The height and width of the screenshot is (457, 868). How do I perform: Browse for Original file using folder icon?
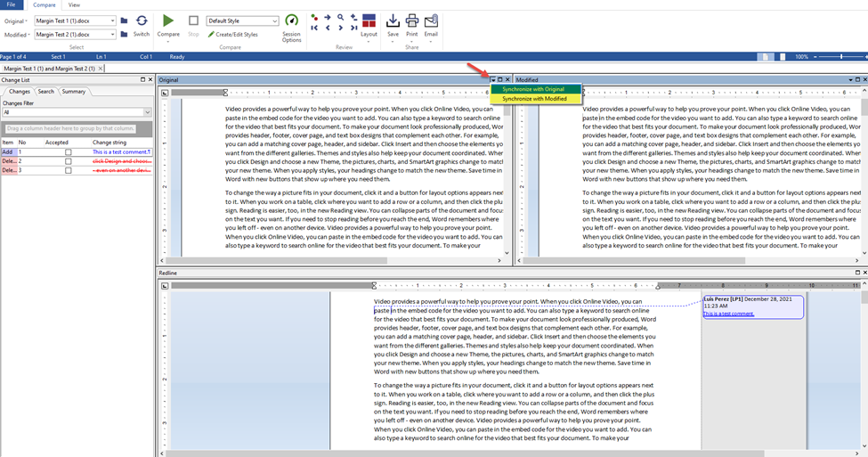point(124,20)
